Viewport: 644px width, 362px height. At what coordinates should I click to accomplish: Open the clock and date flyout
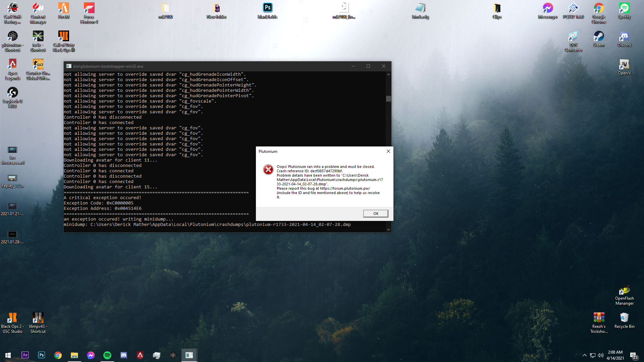coord(615,355)
